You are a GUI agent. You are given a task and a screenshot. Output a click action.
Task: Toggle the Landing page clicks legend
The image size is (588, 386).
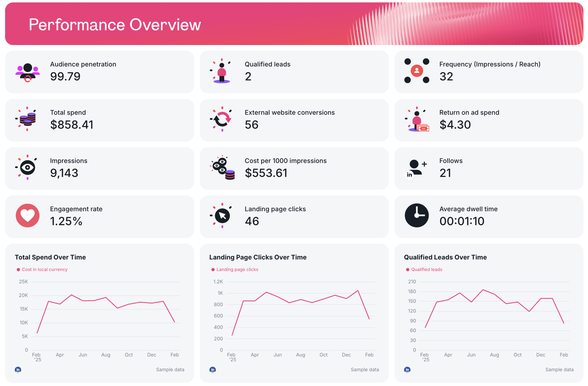(235, 269)
